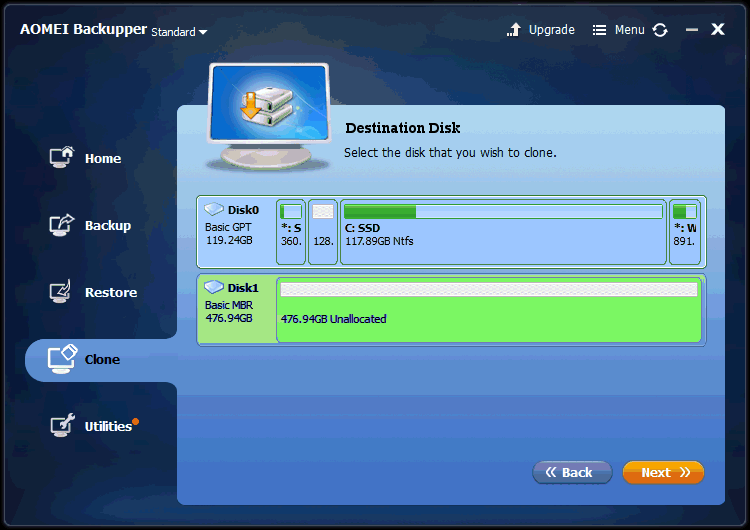The height and width of the screenshot is (530, 750).
Task: Click the destination disk monitor illustration
Action: tap(269, 116)
